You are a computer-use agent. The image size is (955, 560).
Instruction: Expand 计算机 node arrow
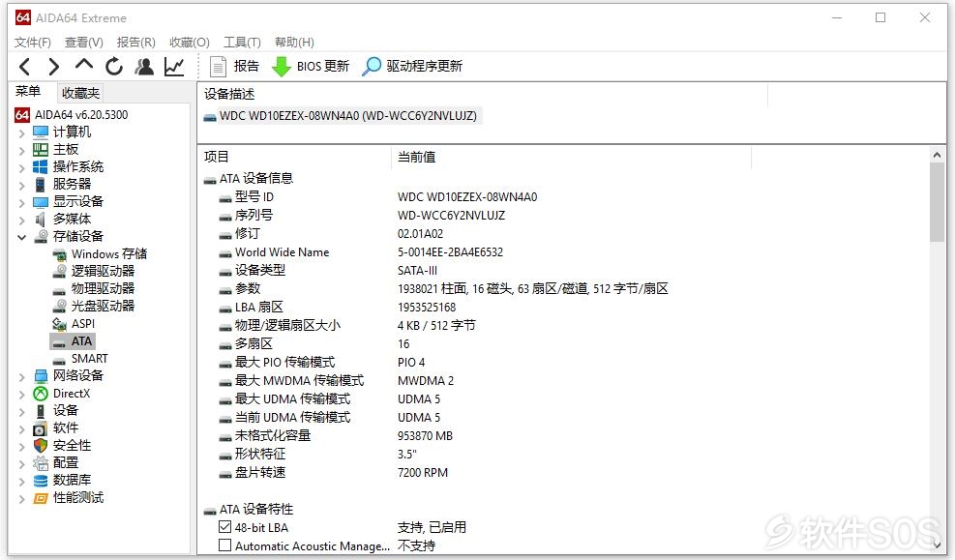[22, 133]
